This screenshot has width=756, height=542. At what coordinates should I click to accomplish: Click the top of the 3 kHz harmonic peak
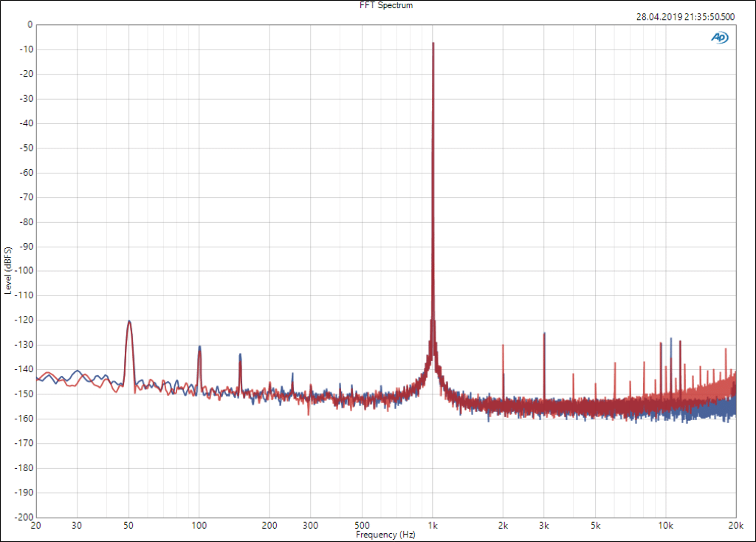pyautogui.click(x=544, y=334)
